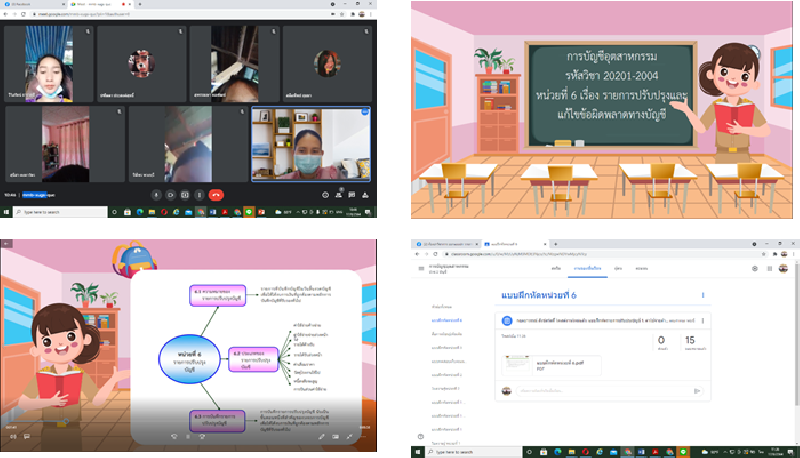Expand the three-dot menu beside the topic title
The image size is (800, 458).
pyautogui.click(x=703, y=296)
